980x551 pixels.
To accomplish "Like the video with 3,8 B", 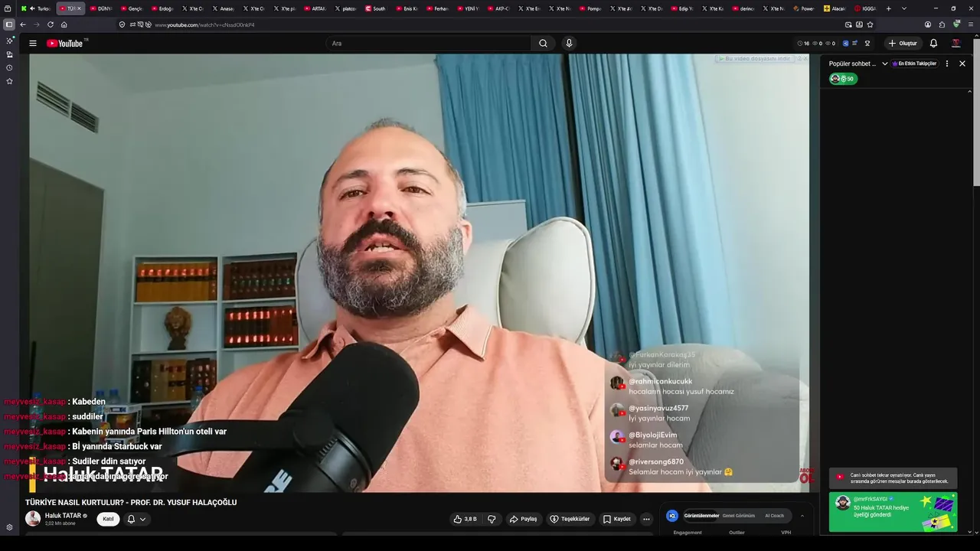I will 465,519.
